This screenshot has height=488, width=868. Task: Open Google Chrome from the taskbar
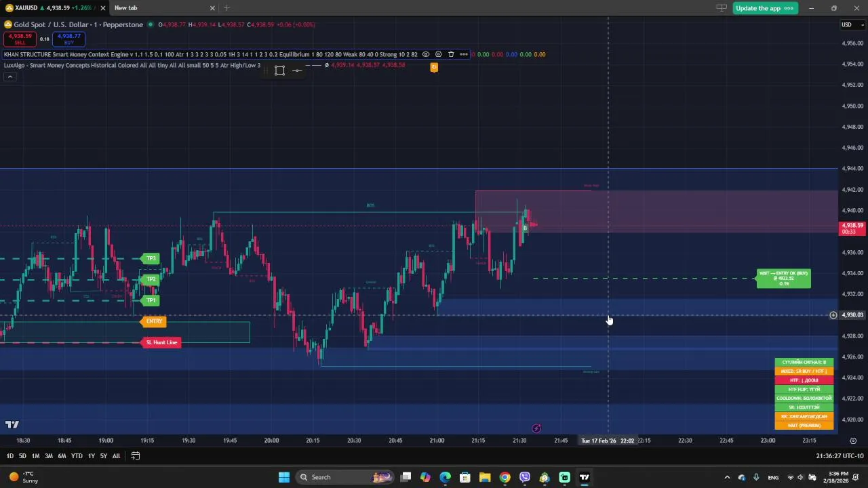505,477
